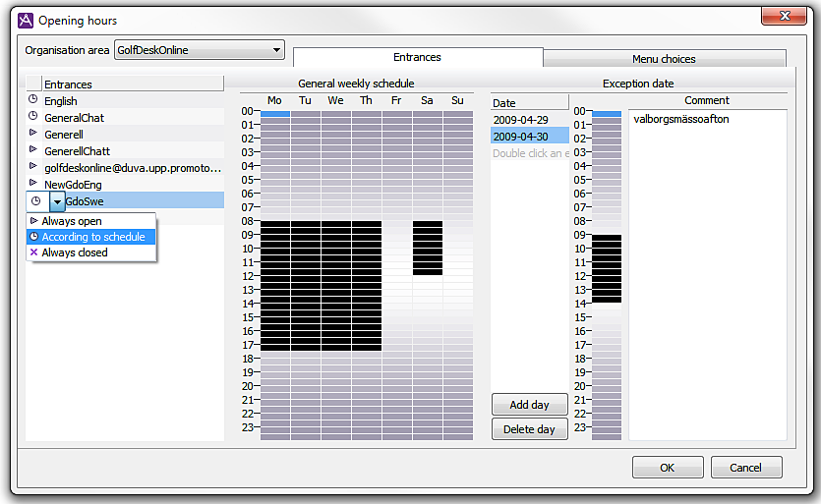Click the blue 00:00 cell in exception schedule
This screenshot has height=504, width=821.
click(x=607, y=114)
